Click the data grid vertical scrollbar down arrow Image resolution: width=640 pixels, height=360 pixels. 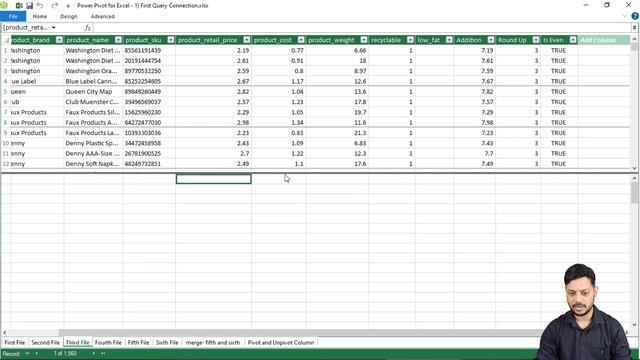pos(634,168)
